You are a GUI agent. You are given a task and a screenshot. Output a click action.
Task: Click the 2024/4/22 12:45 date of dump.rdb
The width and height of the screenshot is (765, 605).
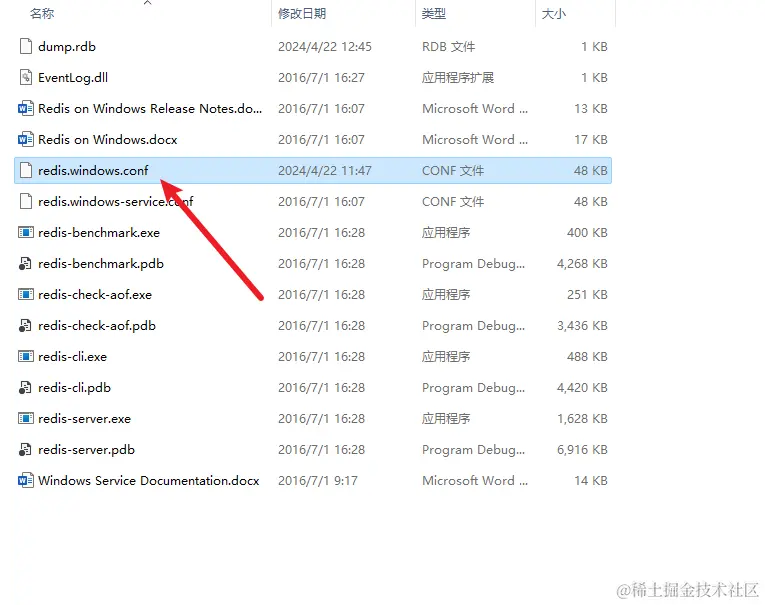325,46
